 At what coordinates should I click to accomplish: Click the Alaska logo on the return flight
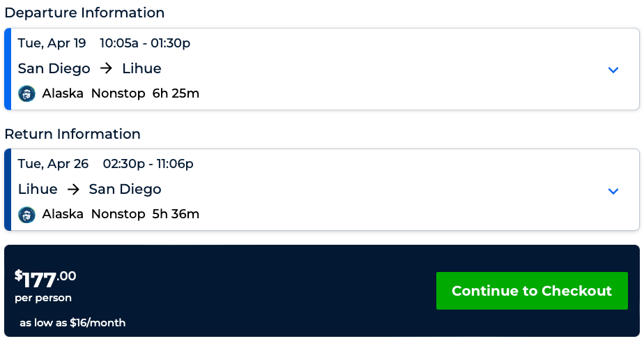click(x=27, y=214)
